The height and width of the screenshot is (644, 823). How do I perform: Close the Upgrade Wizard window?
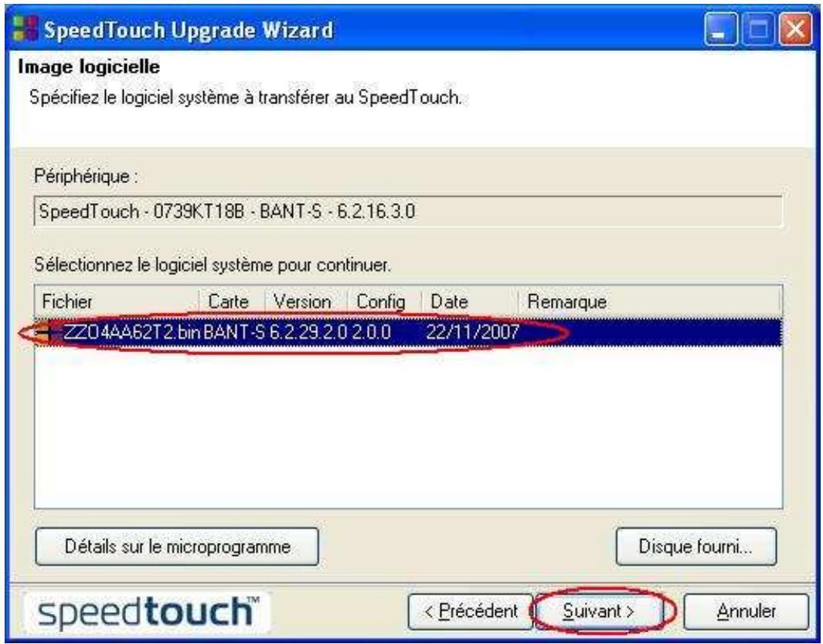click(796, 29)
